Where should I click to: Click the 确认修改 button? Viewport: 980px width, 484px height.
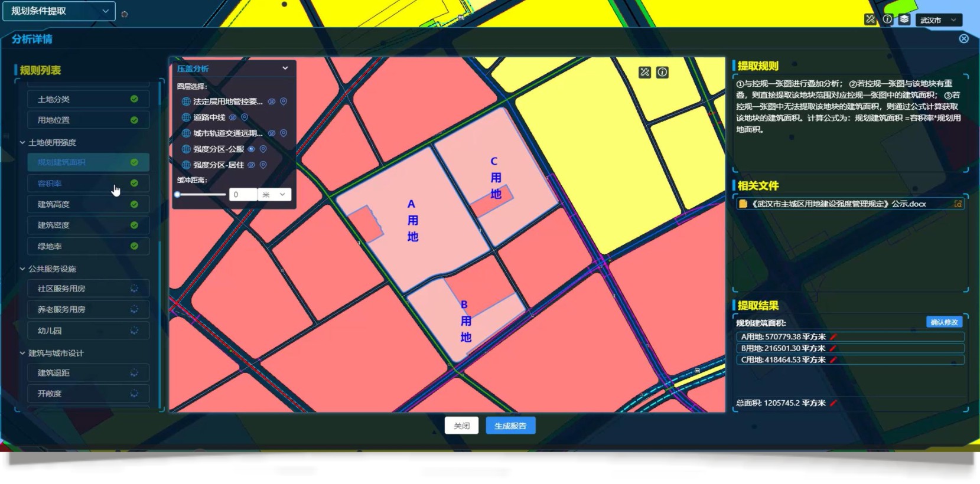(944, 322)
